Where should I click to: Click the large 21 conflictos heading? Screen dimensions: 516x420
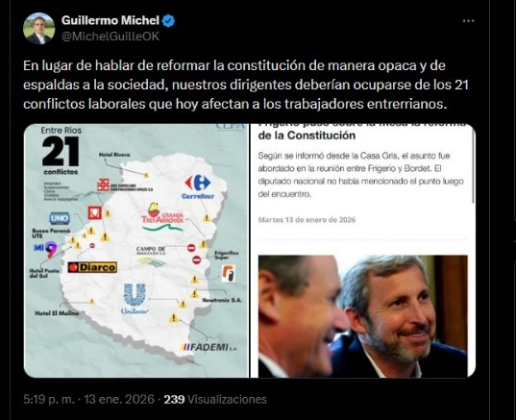[61, 156]
